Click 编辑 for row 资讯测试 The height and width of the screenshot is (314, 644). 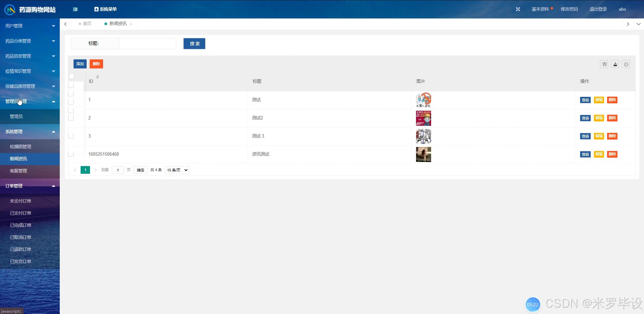(599, 154)
